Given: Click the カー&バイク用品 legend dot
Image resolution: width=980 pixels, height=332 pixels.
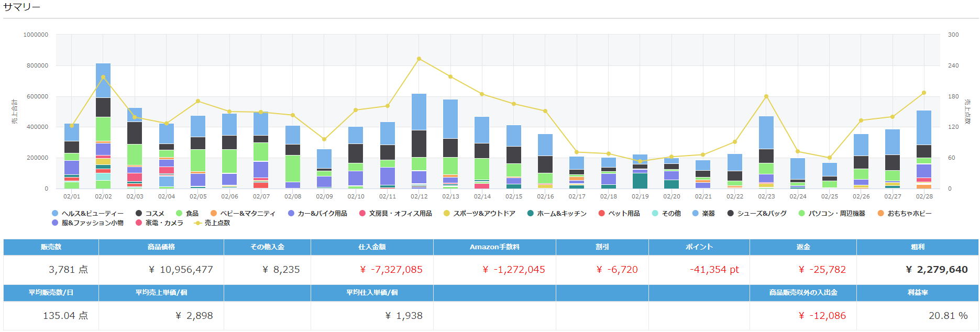Looking at the screenshot, I should click(291, 214).
